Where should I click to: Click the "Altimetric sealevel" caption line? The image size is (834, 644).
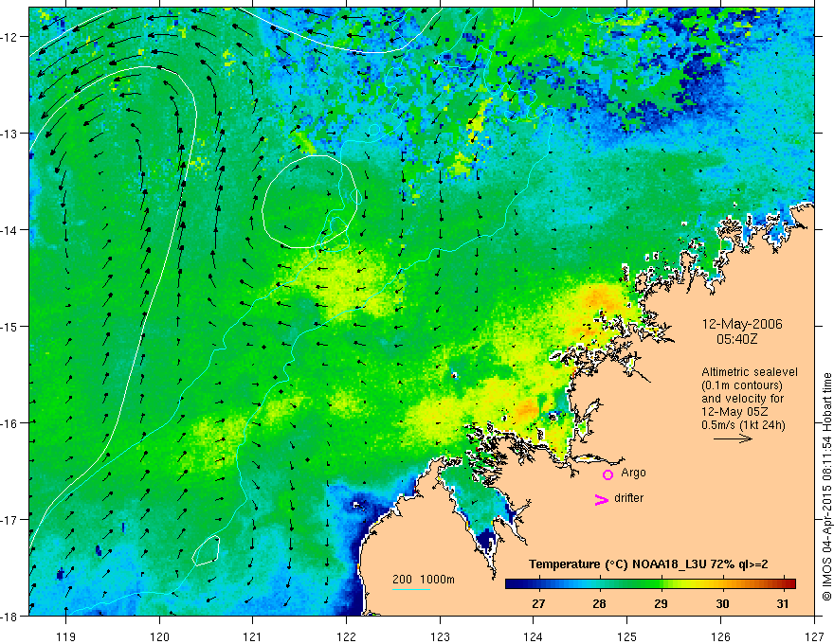pyautogui.click(x=750, y=372)
